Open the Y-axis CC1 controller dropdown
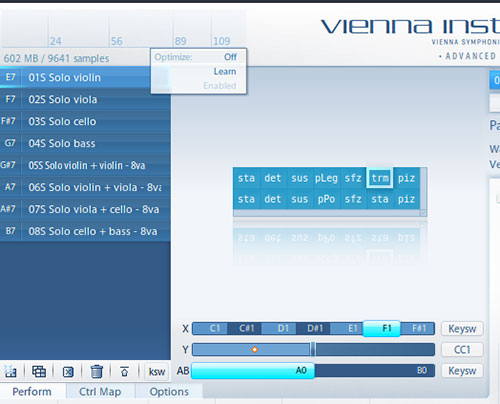The height and width of the screenshot is (404, 500). pos(462,350)
